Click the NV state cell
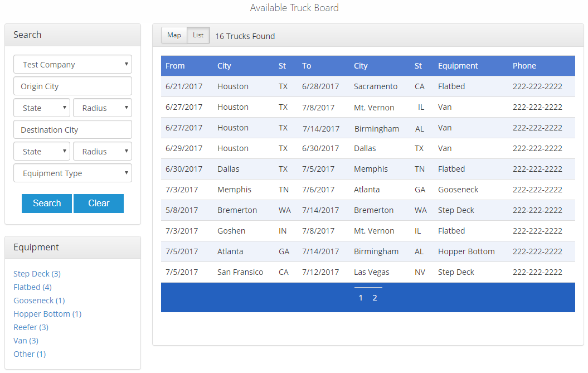 coord(420,273)
